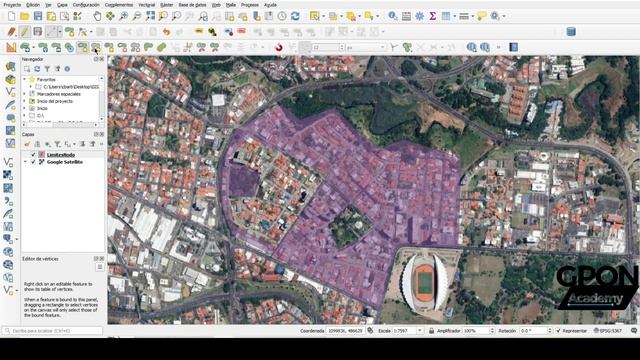This screenshot has width=640, height=360.
Task: Open the Ayuda menu
Action: coord(270,5)
